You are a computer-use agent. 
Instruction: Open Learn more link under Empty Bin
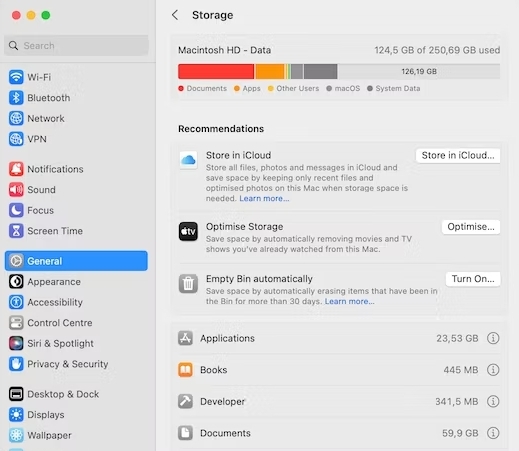coord(349,301)
